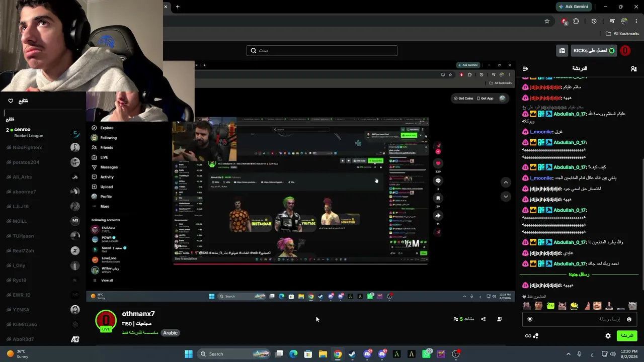Open Activity in the streamed TikTok sidebar
The height and width of the screenshot is (362, 644).
pyautogui.click(x=103, y=177)
